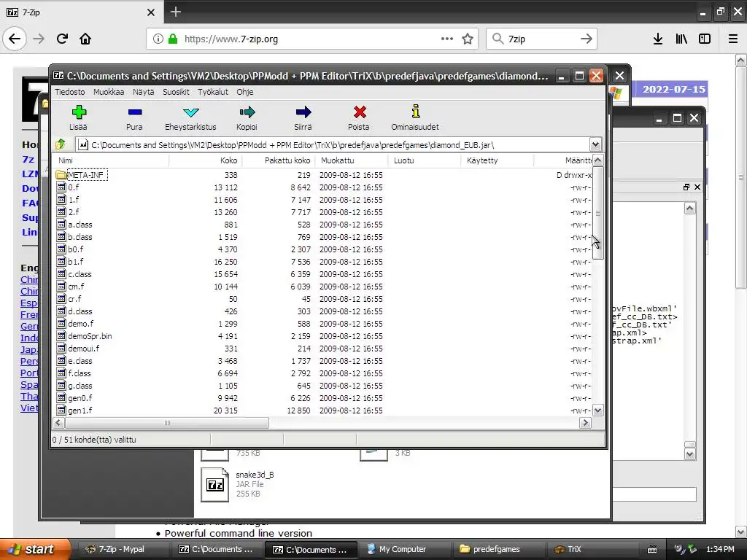This screenshot has width=747, height=560.
Task: Click the horizontal scrollbar left arrow
Action: [x=58, y=423]
